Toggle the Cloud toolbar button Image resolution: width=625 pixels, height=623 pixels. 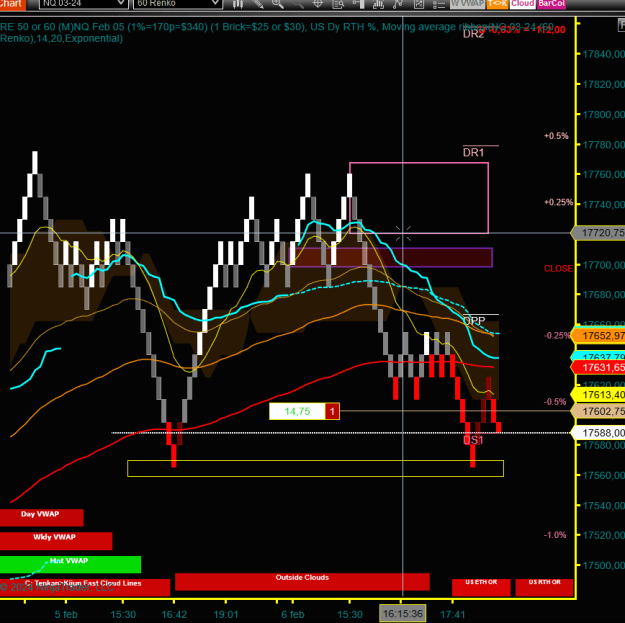click(x=523, y=4)
